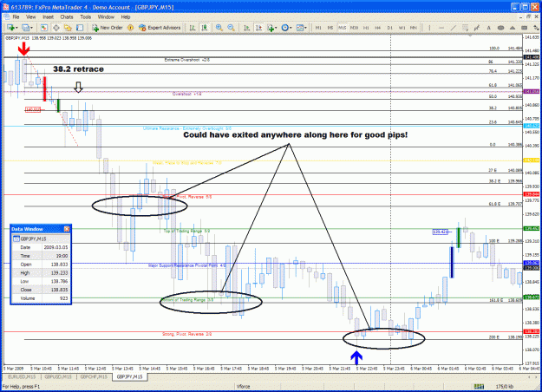Switch to the EURUSD,M15 chart tab
Viewport: 542px width, 392px height.
click(22, 376)
